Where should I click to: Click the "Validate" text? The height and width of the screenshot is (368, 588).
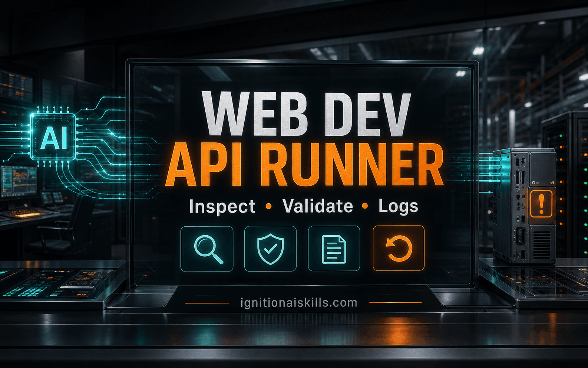(x=318, y=206)
